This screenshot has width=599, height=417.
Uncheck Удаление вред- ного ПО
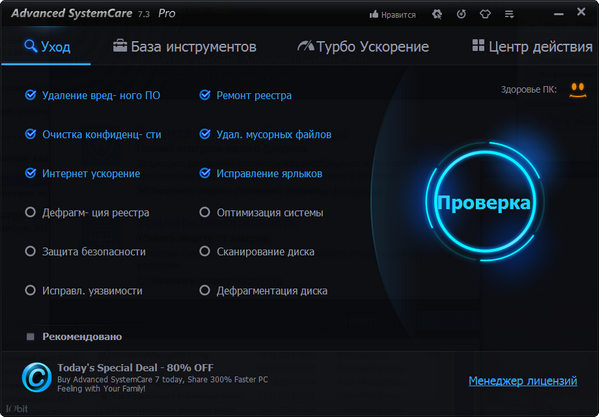click(30, 95)
